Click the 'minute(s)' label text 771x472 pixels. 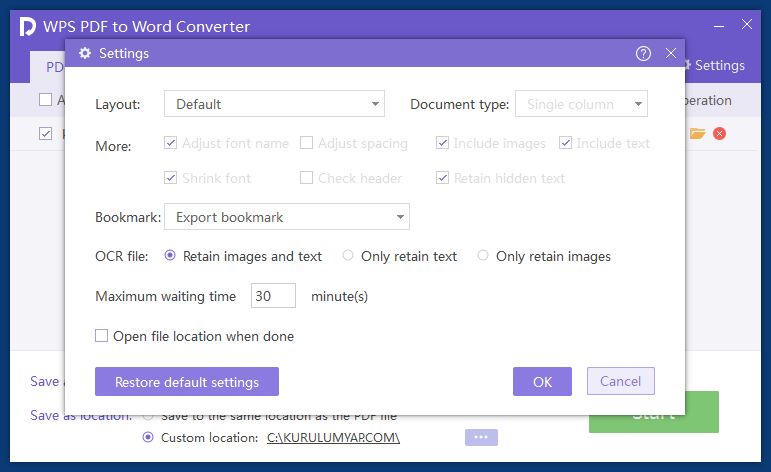click(x=339, y=296)
